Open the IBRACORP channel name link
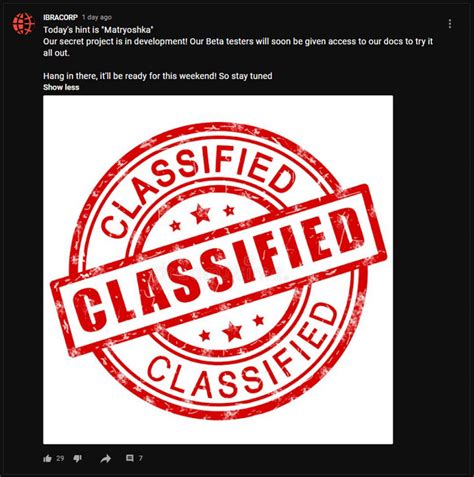This screenshot has height=477, width=474. tap(60, 17)
